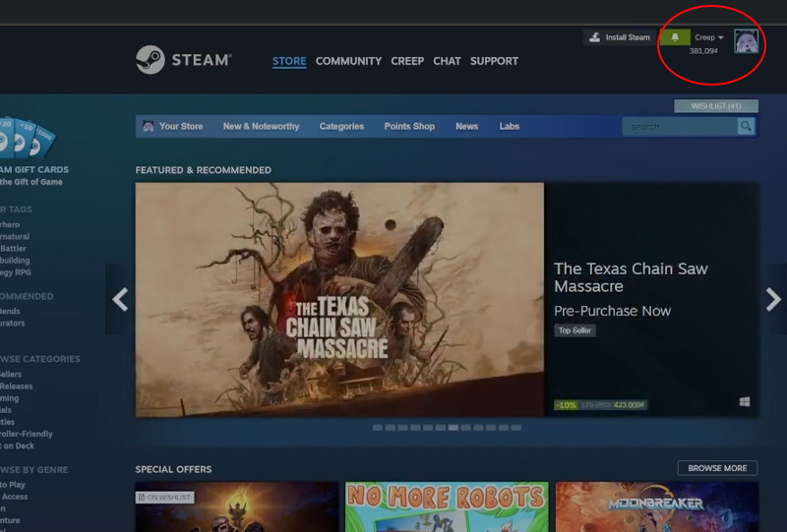This screenshot has width=787, height=532.
Task: Open the CREEP profile menu
Action: point(407,61)
